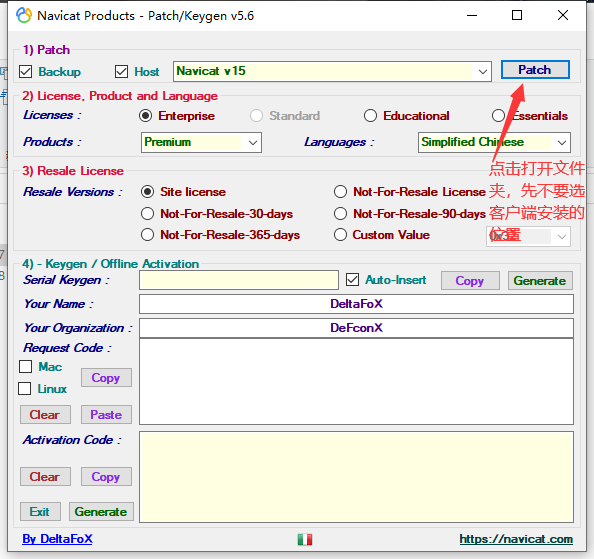Click inside the Activation Code text area
Viewport: 594px width, 559px height.
click(x=356, y=477)
